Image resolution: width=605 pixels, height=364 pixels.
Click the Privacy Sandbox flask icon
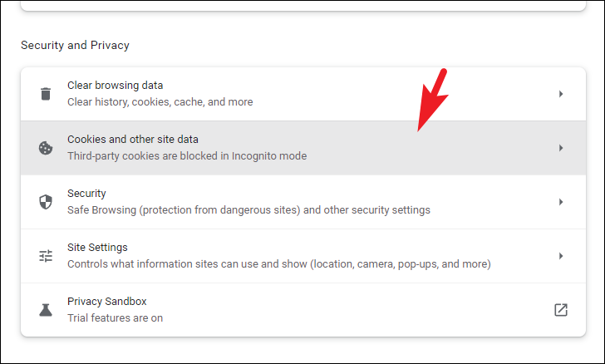(46, 310)
